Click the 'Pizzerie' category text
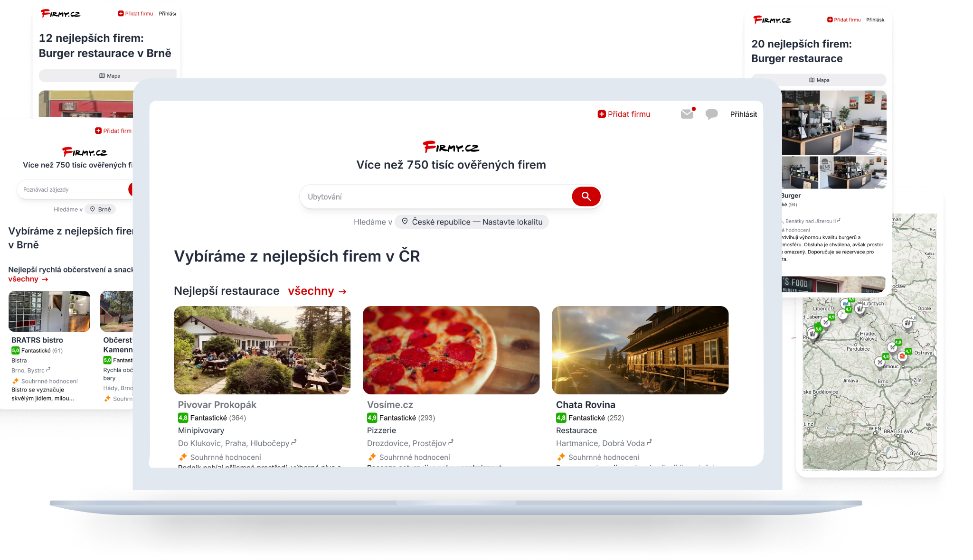Viewport: 973px width, 560px height. click(381, 430)
